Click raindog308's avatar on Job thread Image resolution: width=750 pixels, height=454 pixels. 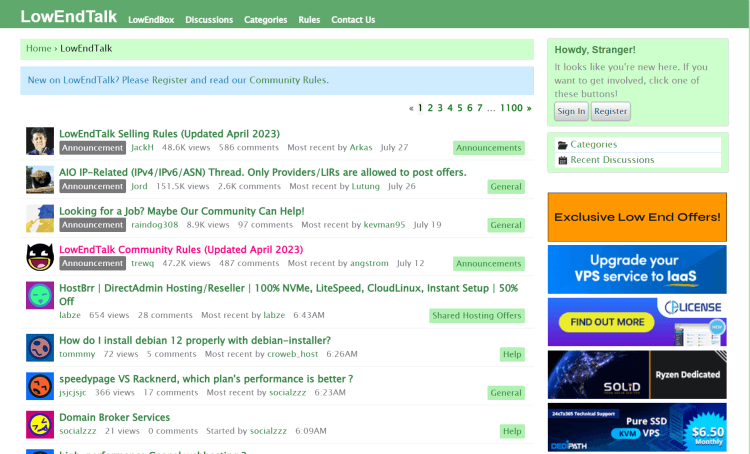40,218
